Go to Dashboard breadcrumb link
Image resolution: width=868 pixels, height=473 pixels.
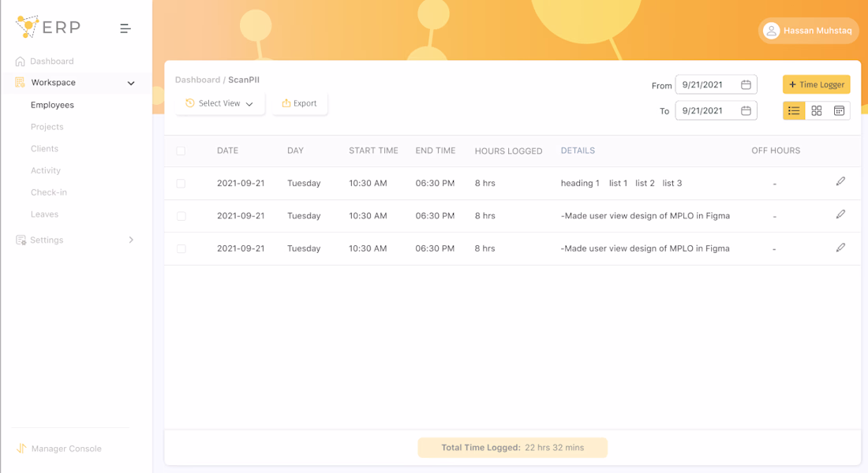(x=197, y=80)
